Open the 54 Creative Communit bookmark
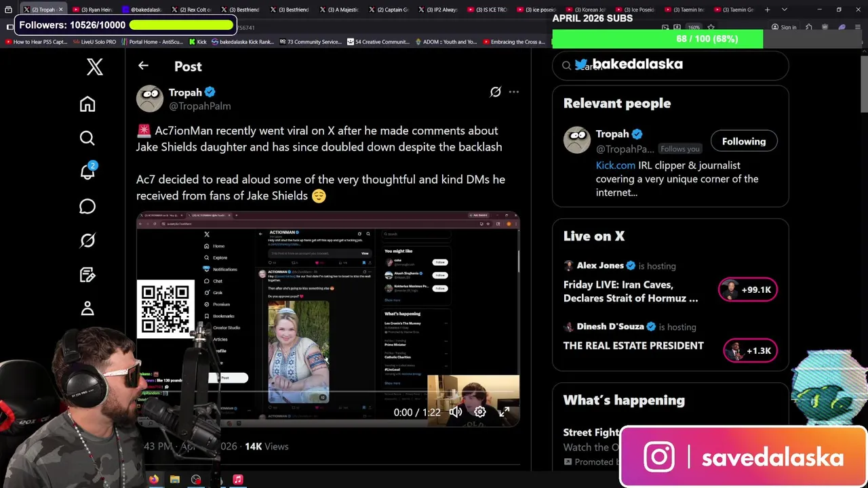 pos(378,42)
